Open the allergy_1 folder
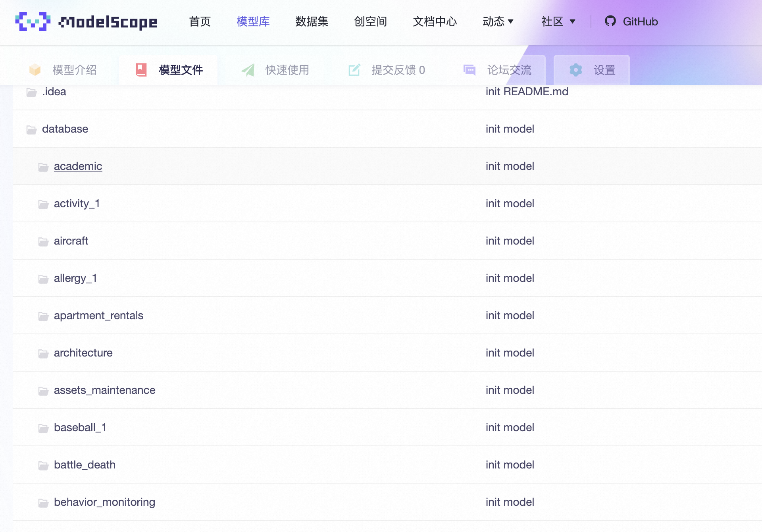The height and width of the screenshot is (532, 762). (75, 278)
